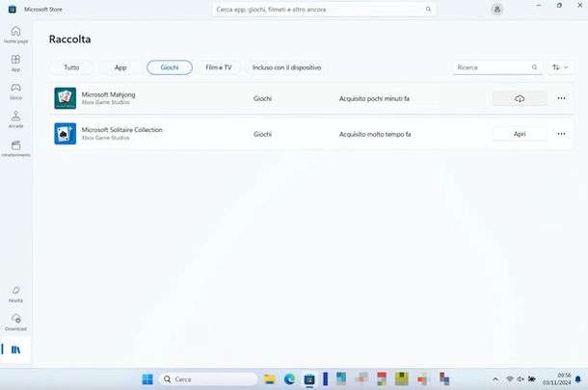Click the Microsoft Store logo icon
The height and width of the screenshot is (390, 588).
(12, 10)
